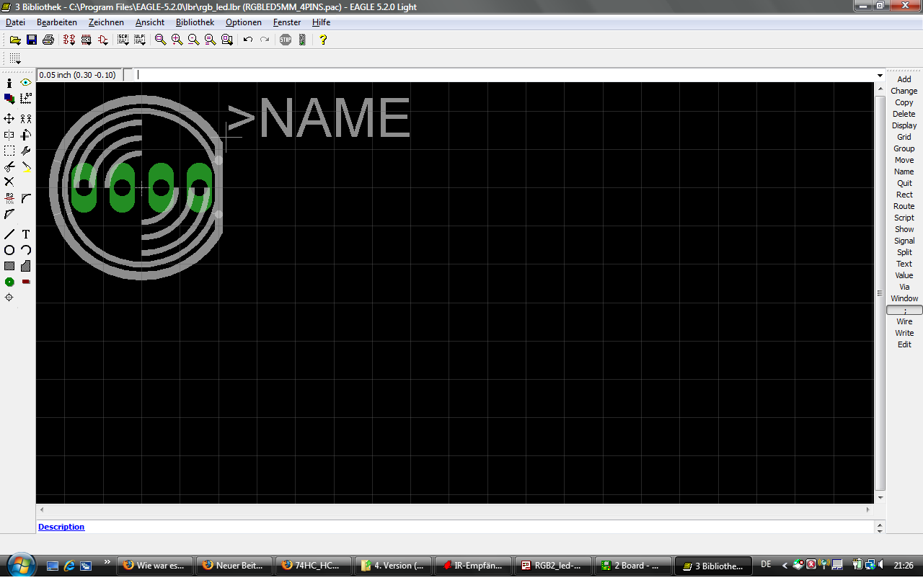The height and width of the screenshot is (588, 923).
Task: Click the Stop command icon
Action: pos(286,40)
